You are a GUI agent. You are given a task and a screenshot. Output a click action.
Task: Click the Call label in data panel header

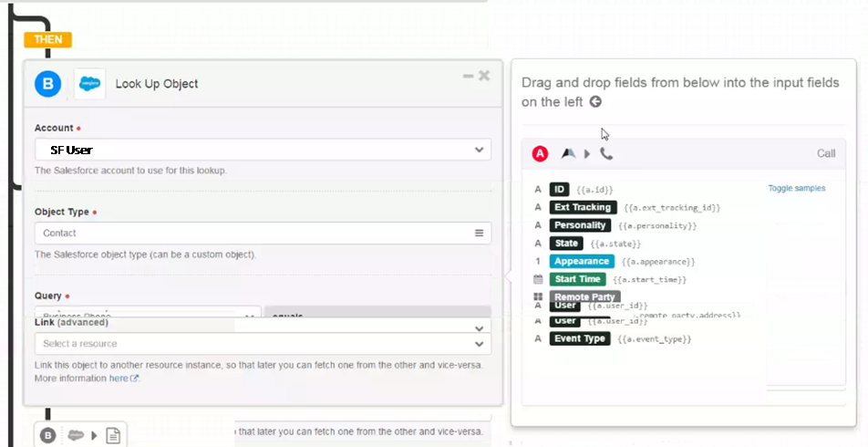(826, 153)
